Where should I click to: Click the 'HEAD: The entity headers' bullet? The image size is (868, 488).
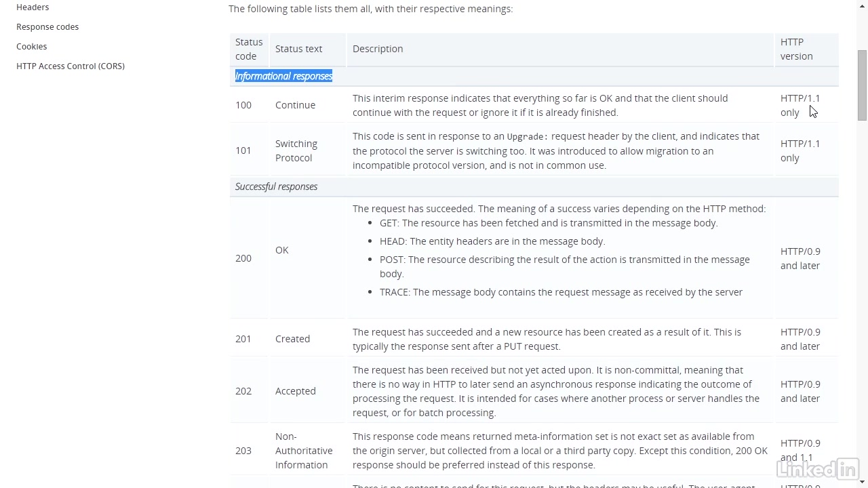[x=492, y=241]
